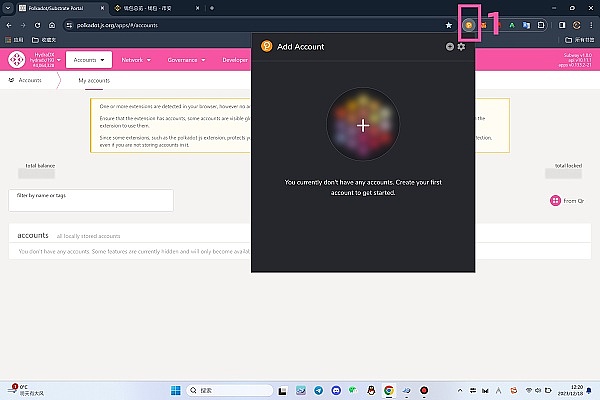The width and height of the screenshot is (600, 400).
Task: Click the polkadot logo in popup header
Action: point(266,46)
